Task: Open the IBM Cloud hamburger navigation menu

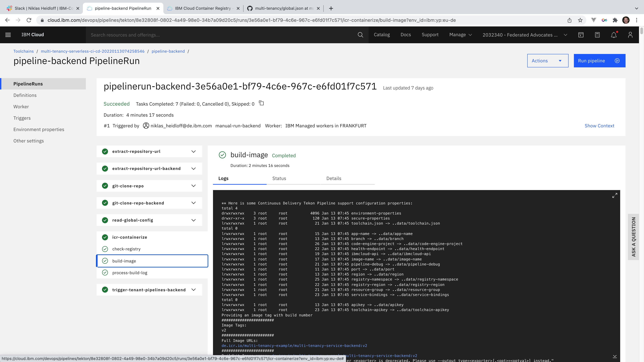Action: 8,35
